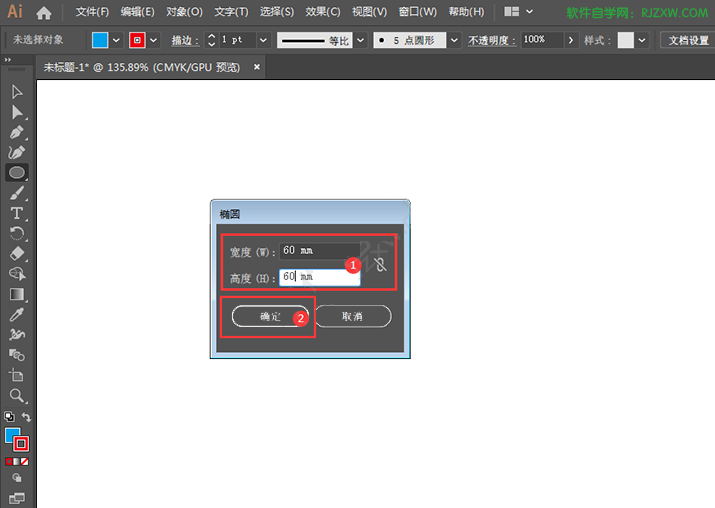Viewport: 715px width, 508px height.
Task: Swap fill and stroke colors
Action: [x=26, y=417]
